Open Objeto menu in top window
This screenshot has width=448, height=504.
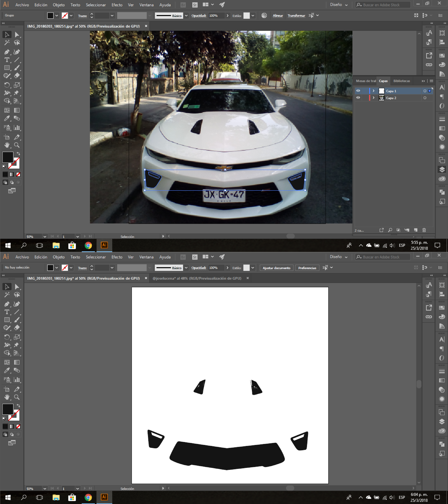[59, 5]
